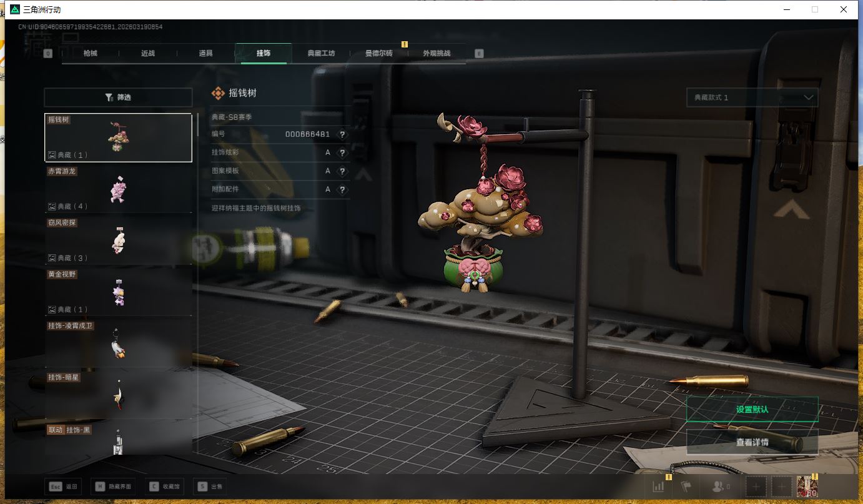
Task: Click the question mark beside 附加配件
Action: pyautogui.click(x=342, y=190)
